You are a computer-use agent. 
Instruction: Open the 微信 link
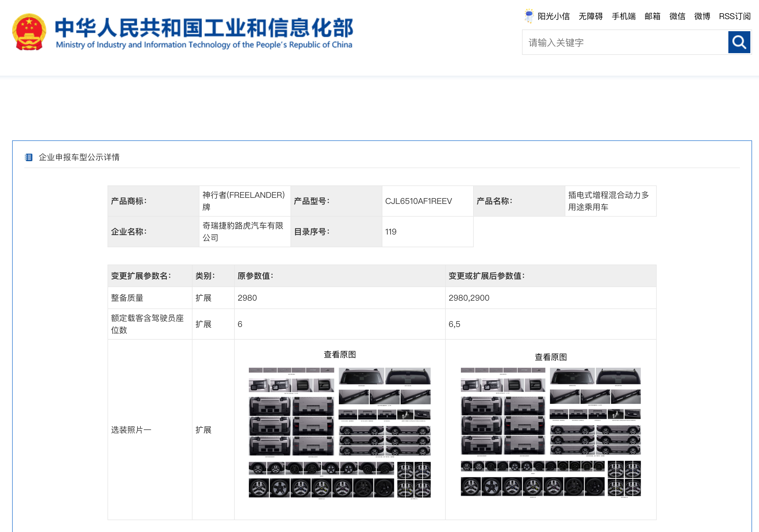coord(677,16)
